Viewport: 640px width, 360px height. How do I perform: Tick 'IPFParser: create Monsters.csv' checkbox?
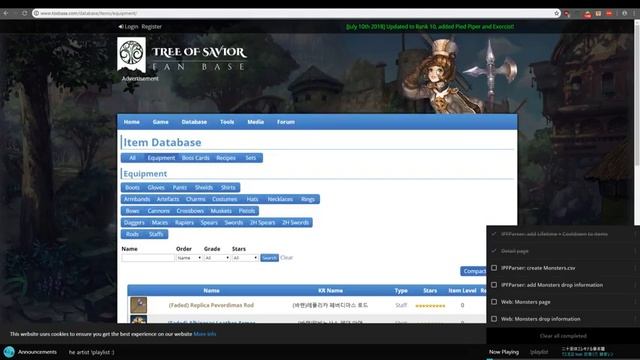click(x=494, y=268)
